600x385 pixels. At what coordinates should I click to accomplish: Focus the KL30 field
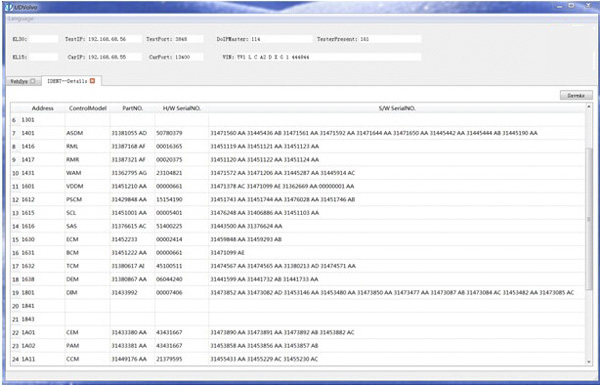pos(43,39)
